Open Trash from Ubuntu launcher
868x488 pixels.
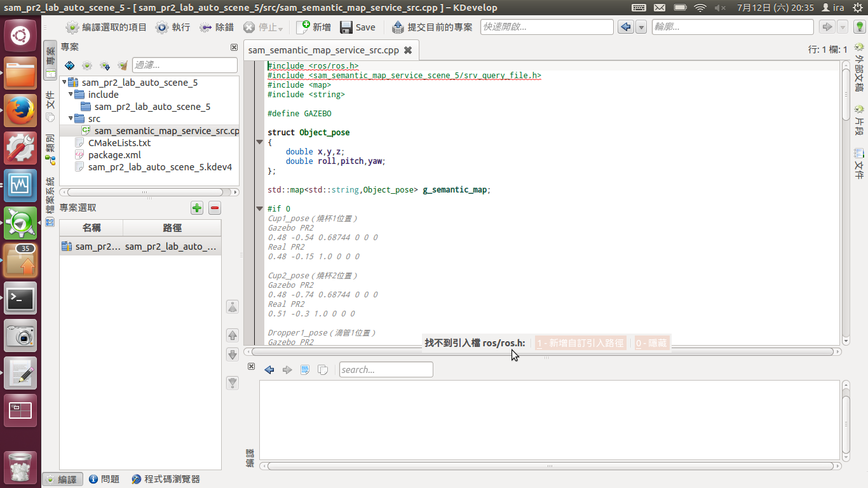pos(20,467)
